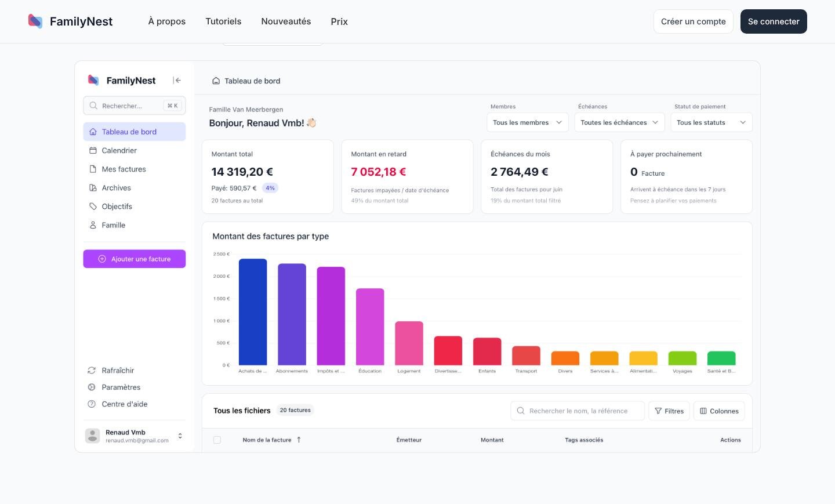Open the Tous les membres dropdown
835x504 pixels.
tap(527, 122)
